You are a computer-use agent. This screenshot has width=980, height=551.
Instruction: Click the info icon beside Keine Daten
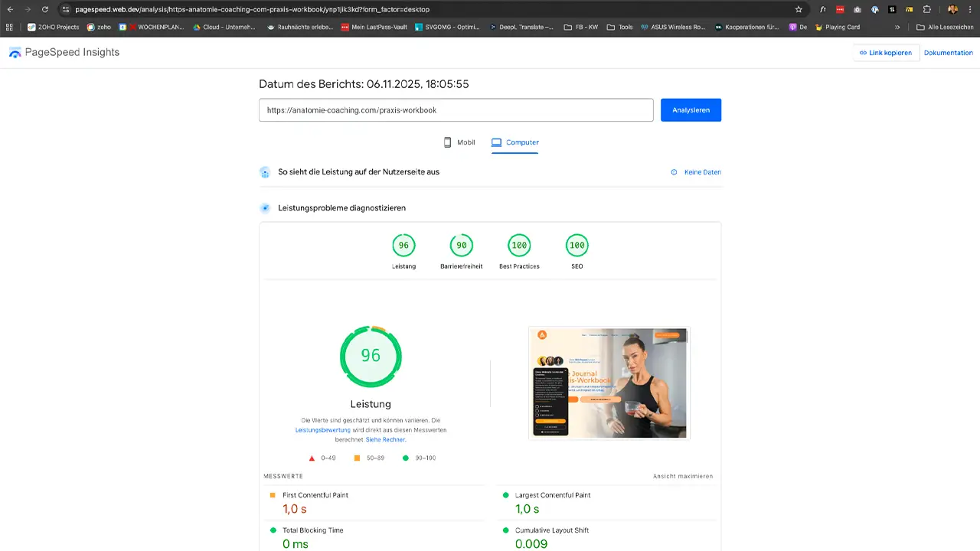(x=674, y=172)
